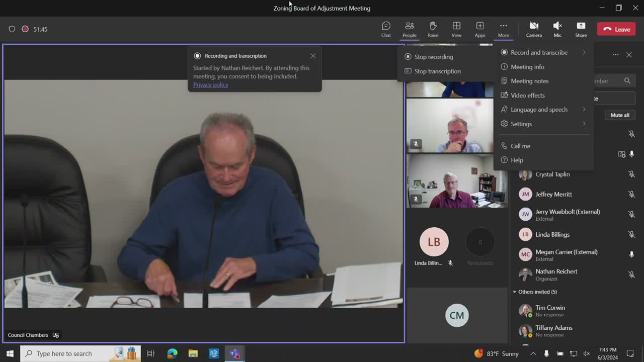Open File Explorer from the taskbar
The width and height of the screenshot is (644, 362).
[x=193, y=353]
